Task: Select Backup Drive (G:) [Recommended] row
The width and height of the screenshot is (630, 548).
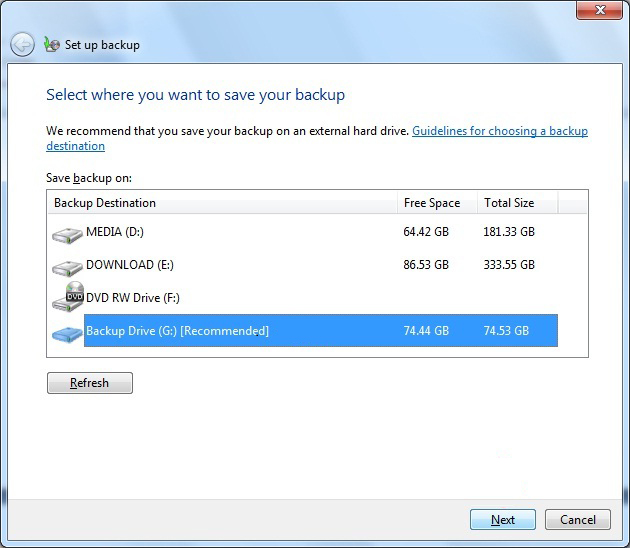Action: (178, 331)
